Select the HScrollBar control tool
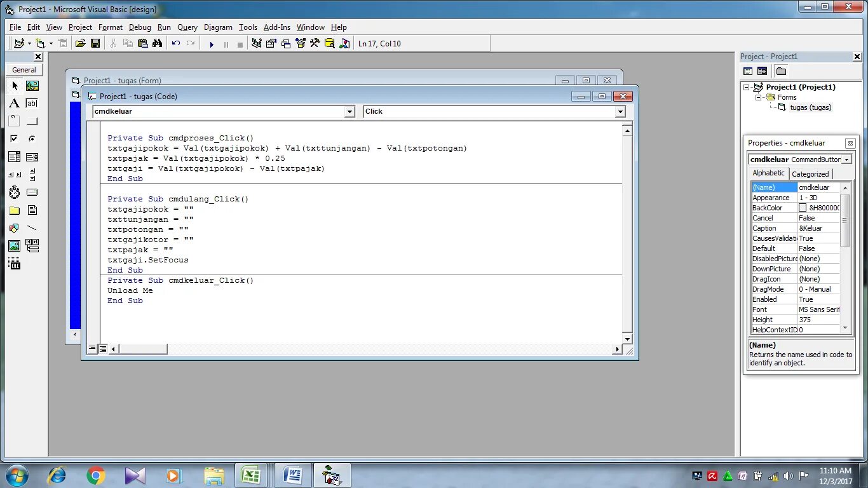Image resolution: width=868 pixels, height=488 pixels. [x=15, y=175]
